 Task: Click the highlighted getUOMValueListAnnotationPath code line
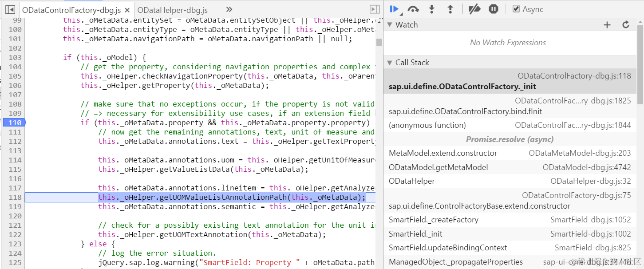point(232,197)
